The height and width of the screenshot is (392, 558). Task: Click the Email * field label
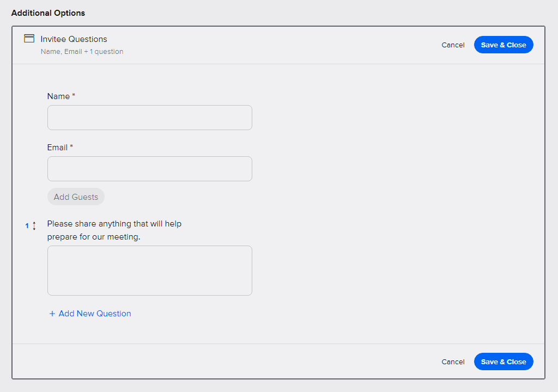tap(60, 148)
